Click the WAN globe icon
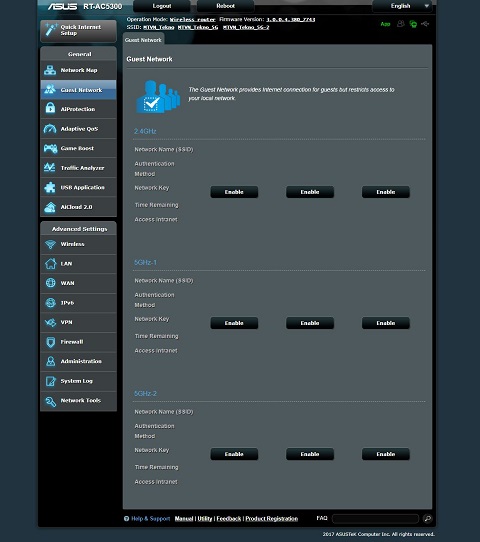This screenshot has width=480, height=542. tap(50, 283)
